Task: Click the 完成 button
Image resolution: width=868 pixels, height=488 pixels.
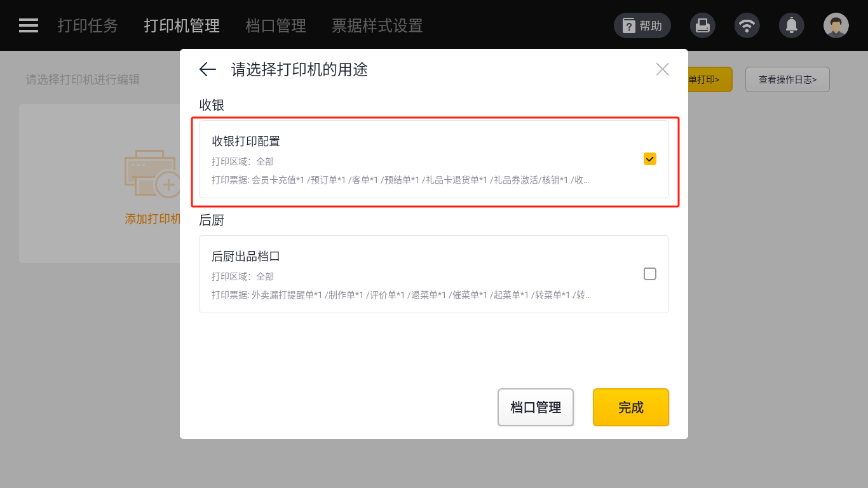Action: (630, 407)
